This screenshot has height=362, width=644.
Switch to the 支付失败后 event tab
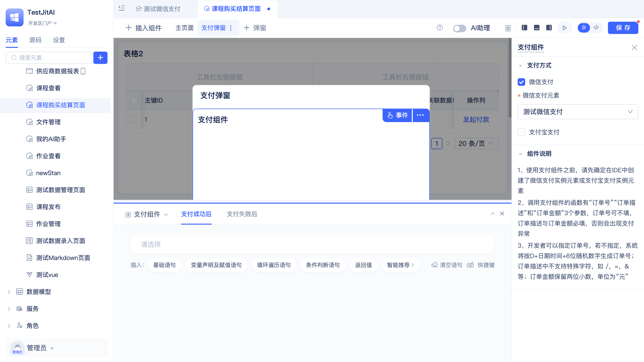pyautogui.click(x=242, y=214)
